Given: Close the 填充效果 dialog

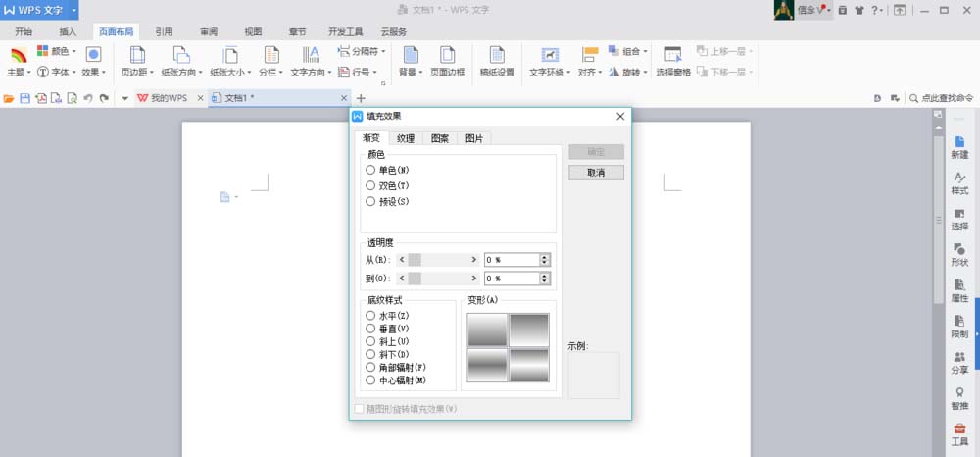Looking at the screenshot, I should pos(620,117).
